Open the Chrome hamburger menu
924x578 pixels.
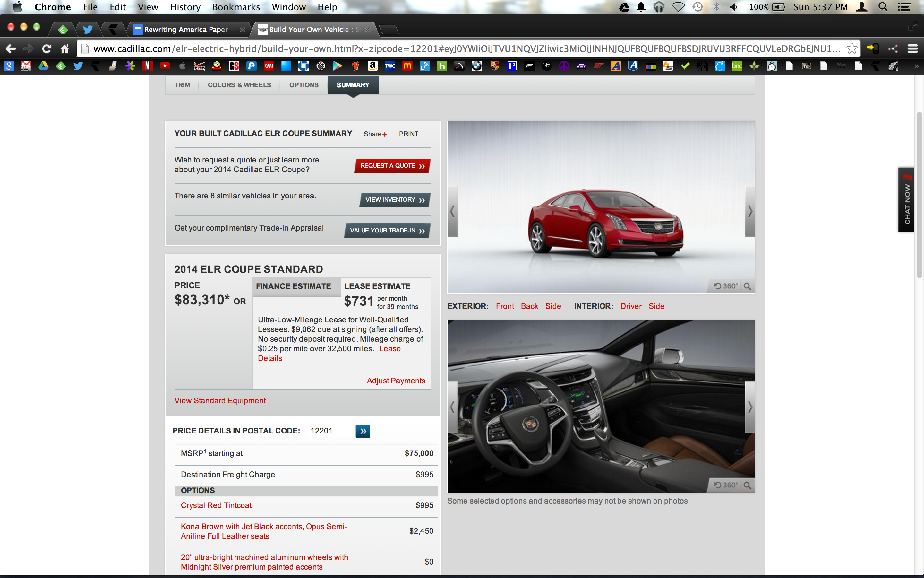pos(912,49)
